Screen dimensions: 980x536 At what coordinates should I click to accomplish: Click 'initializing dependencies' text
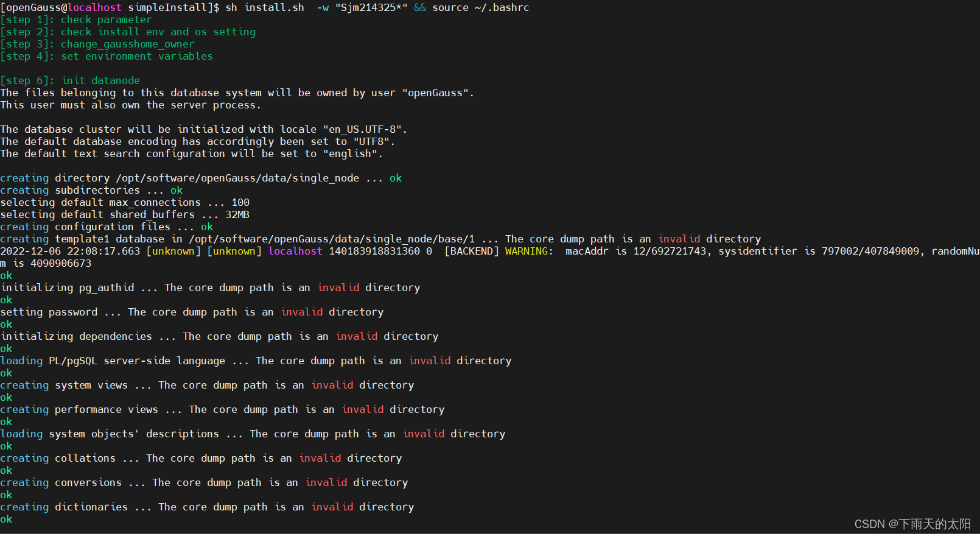point(76,336)
